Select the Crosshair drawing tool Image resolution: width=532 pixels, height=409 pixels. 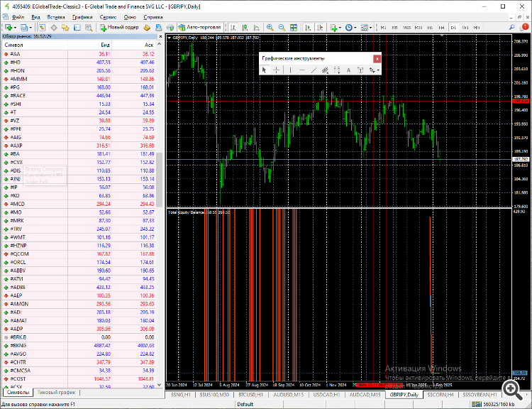pos(277,70)
